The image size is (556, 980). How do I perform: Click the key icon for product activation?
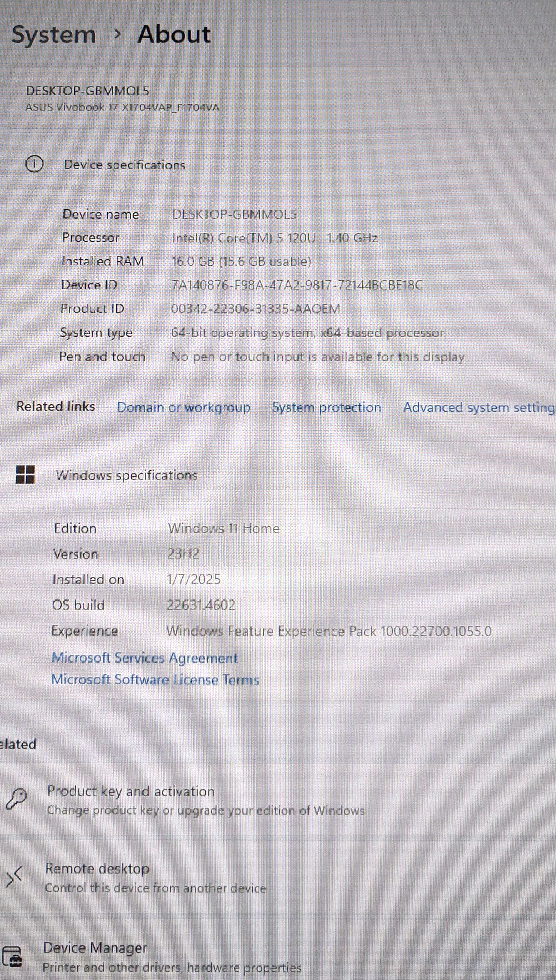coord(16,799)
